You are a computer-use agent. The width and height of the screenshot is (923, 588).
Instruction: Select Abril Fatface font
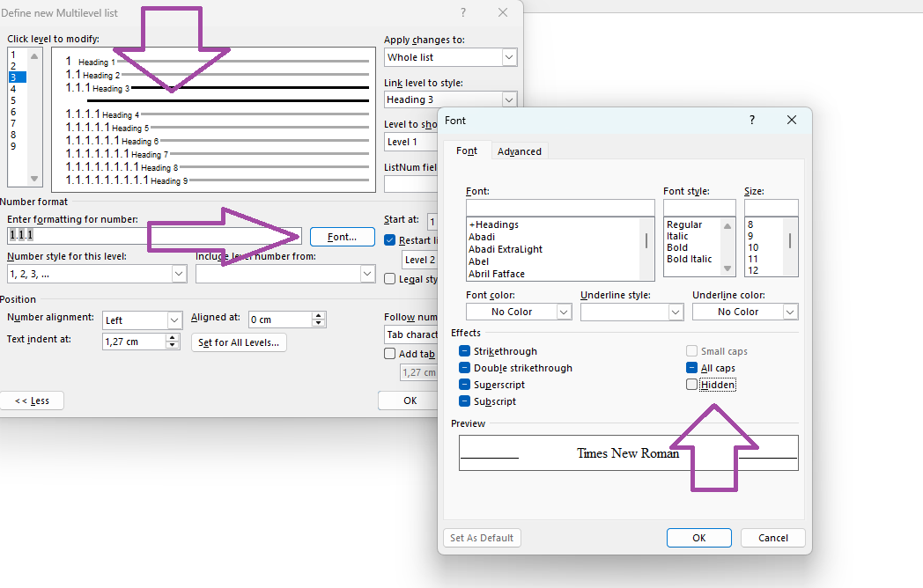click(x=496, y=274)
